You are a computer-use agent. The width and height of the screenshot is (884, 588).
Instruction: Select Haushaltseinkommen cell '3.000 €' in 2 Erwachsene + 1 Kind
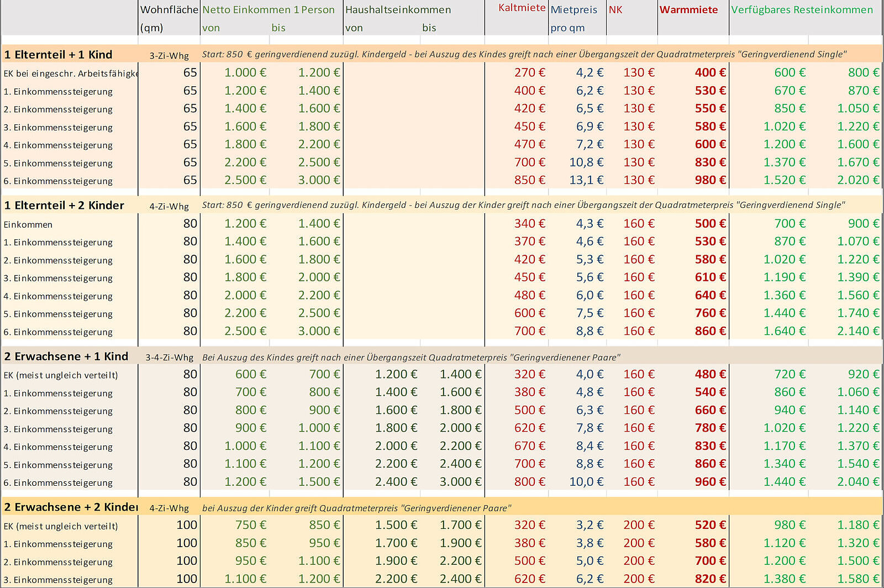click(x=461, y=481)
